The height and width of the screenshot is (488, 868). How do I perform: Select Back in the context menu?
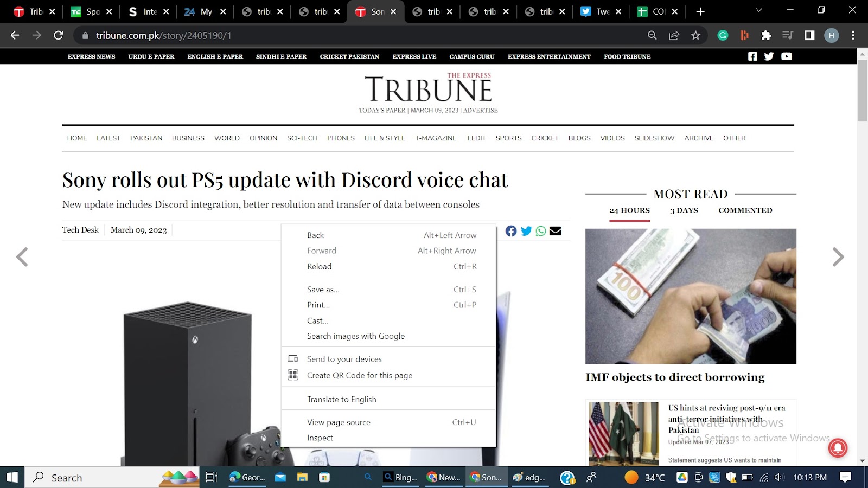coord(389,235)
